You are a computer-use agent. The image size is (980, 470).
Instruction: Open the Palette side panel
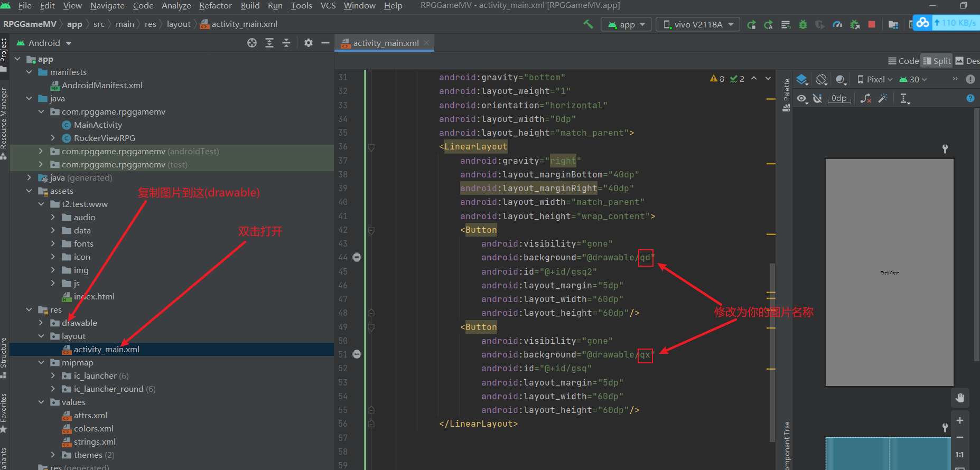tap(786, 94)
